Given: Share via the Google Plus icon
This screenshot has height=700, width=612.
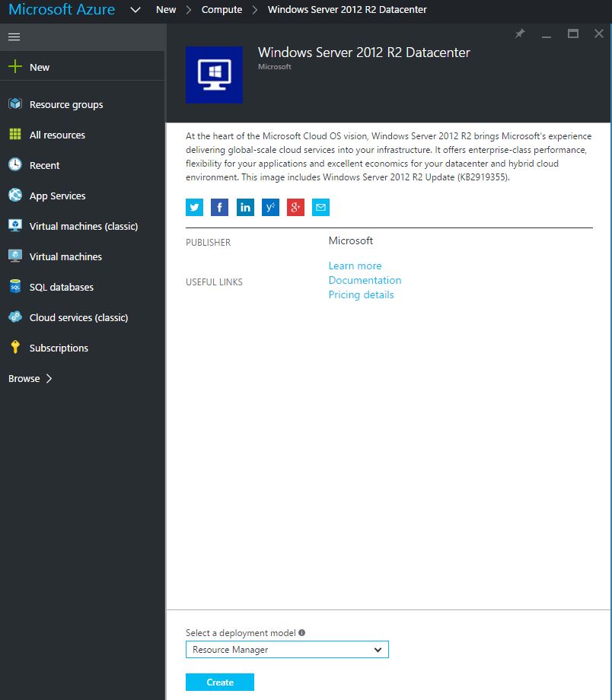Looking at the screenshot, I should pos(295,207).
